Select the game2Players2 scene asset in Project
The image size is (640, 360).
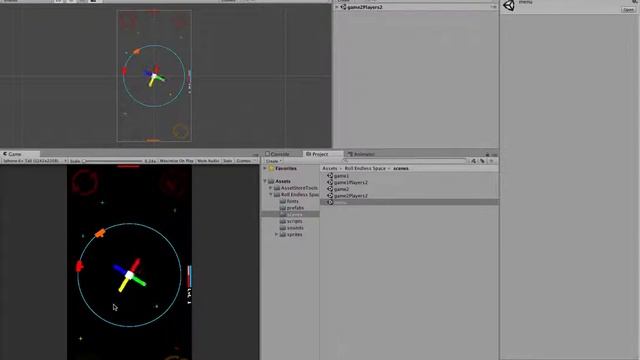(x=347, y=196)
